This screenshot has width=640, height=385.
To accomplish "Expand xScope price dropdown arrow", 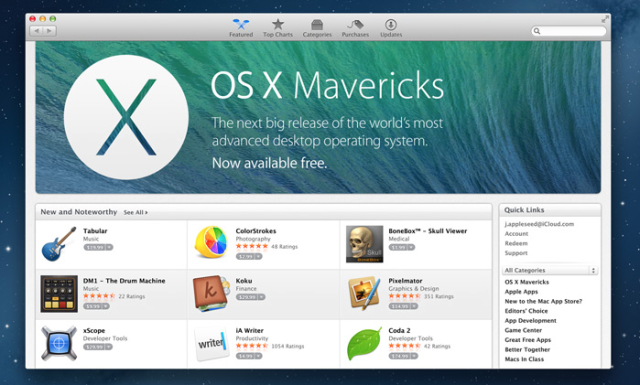I will (x=109, y=347).
